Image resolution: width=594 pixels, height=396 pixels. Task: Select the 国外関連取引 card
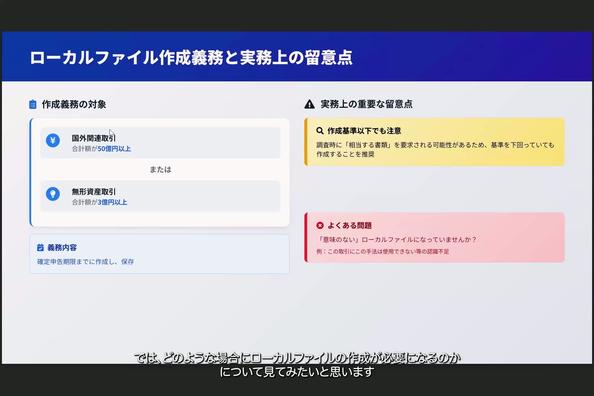click(160, 142)
